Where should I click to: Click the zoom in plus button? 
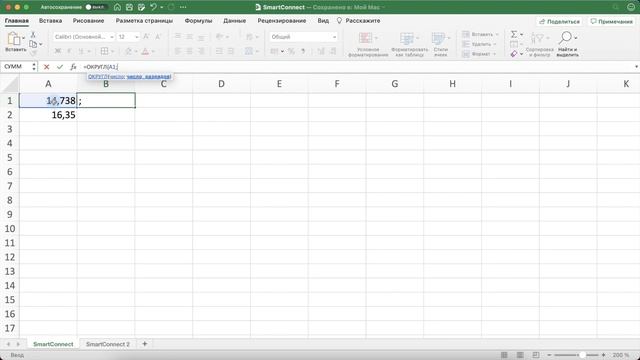[603, 355]
